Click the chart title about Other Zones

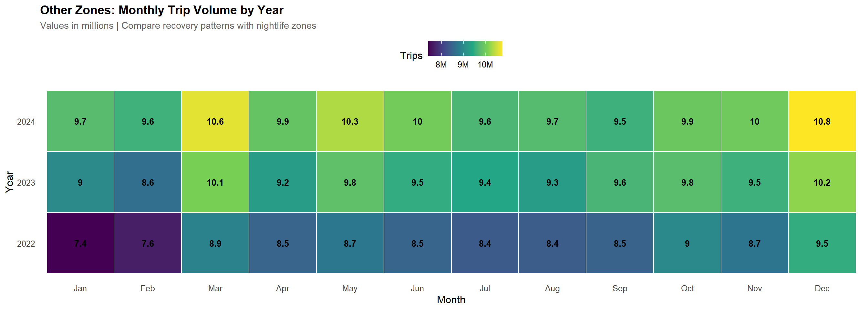[x=162, y=10]
